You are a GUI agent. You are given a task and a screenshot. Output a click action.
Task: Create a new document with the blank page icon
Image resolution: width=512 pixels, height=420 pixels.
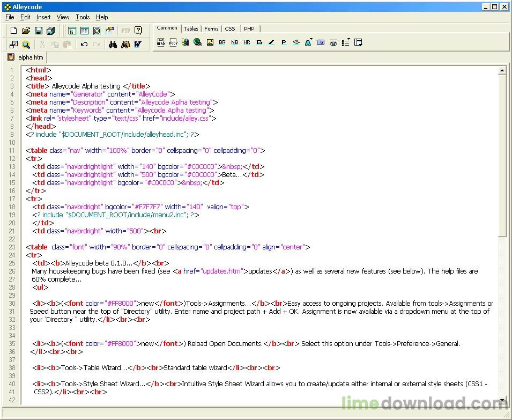13,31
